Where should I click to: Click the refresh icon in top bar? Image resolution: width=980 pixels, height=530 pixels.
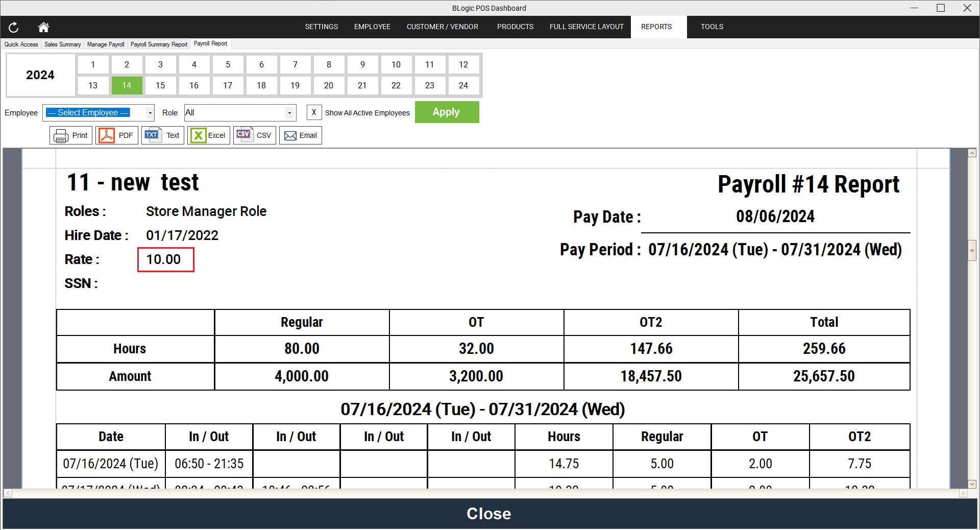pyautogui.click(x=14, y=27)
